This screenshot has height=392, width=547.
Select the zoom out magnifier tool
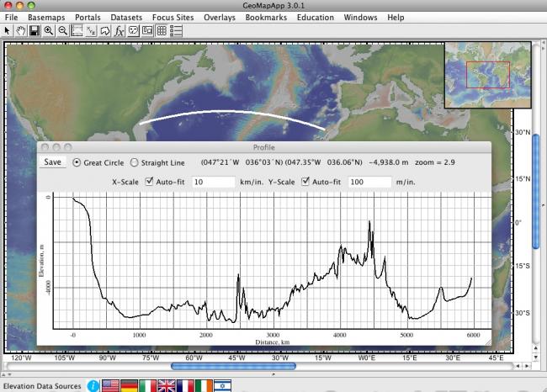click(x=63, y=30)
